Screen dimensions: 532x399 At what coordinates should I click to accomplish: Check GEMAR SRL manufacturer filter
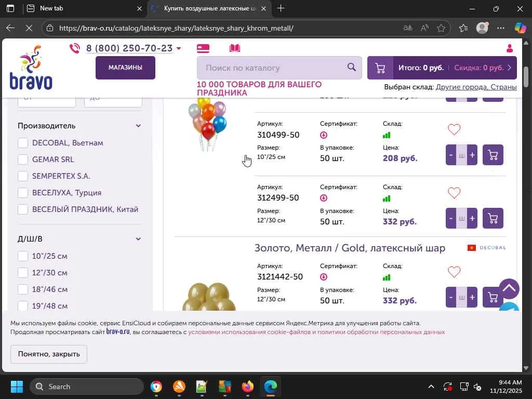point(23,159)
